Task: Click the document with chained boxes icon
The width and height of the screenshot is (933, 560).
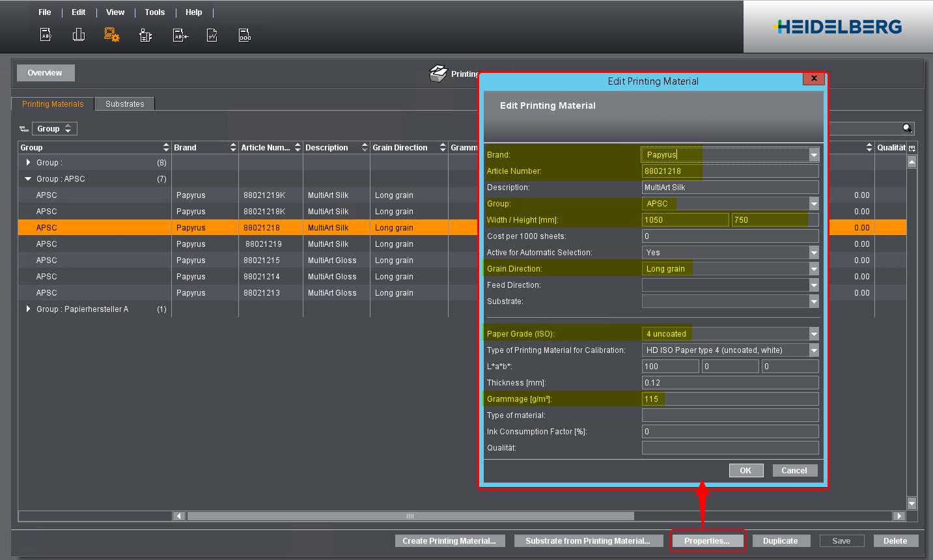Action: coord(244,35)
